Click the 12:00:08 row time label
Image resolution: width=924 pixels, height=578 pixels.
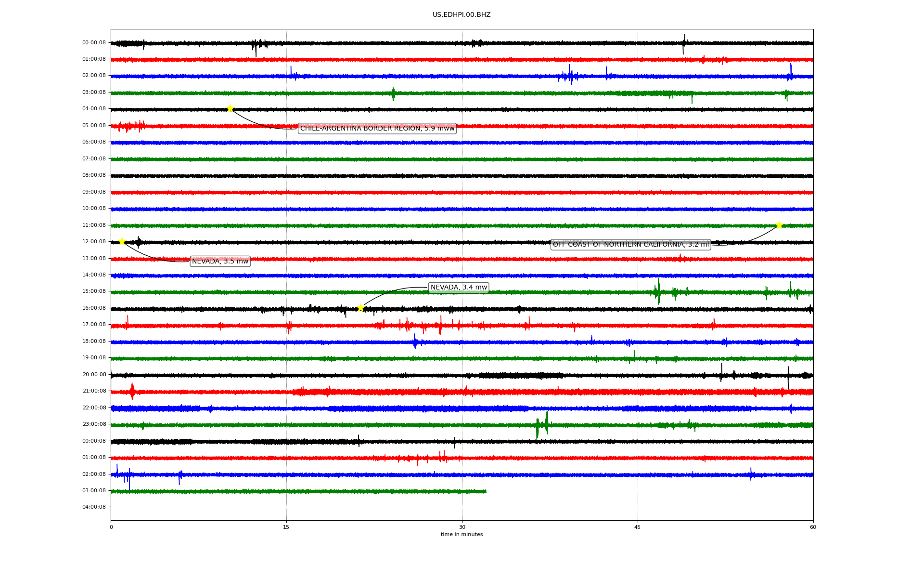coord(94,242)
